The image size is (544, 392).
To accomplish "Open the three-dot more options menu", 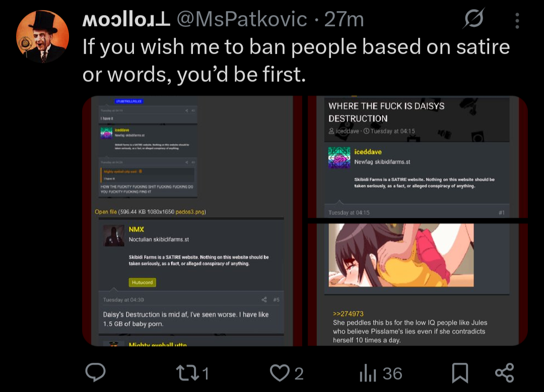I will pyautogui.click(x=517, y=20).
